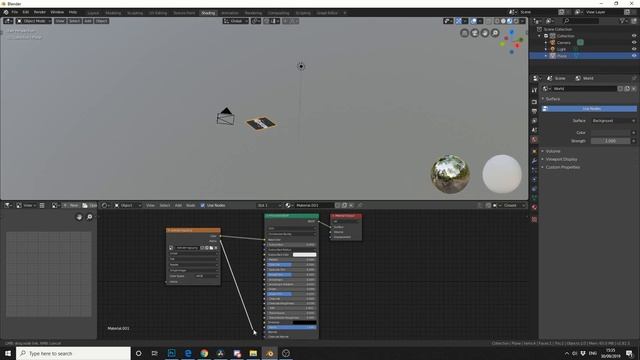Screen dimensions: 640x360
Task: Click the viewport pan hand icon
Action: tap(485, 33)
